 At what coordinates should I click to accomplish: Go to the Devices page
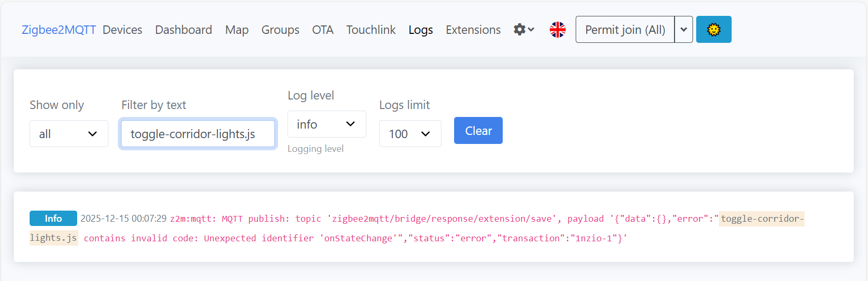[x=122, y=30]
